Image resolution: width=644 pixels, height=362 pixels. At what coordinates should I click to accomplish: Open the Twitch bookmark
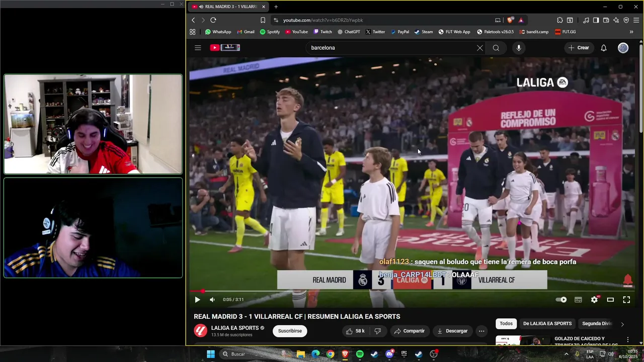(x=323, y=32)
